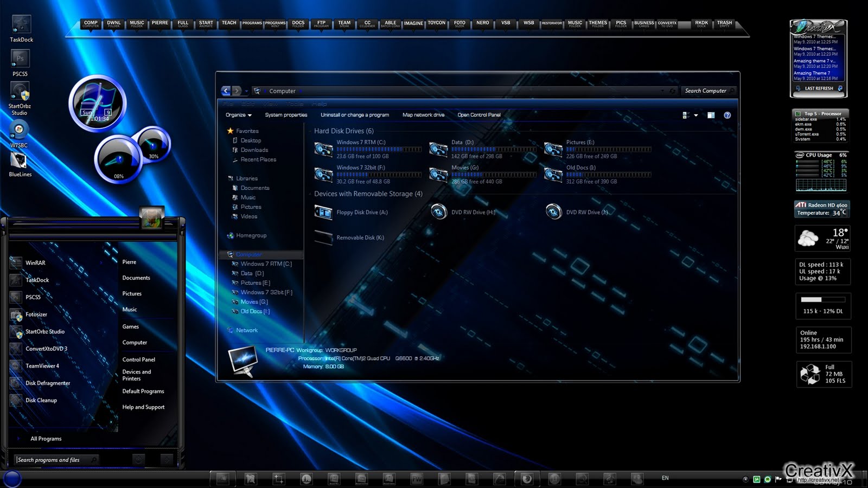Open the Movies (G:) drive icon

438,174
